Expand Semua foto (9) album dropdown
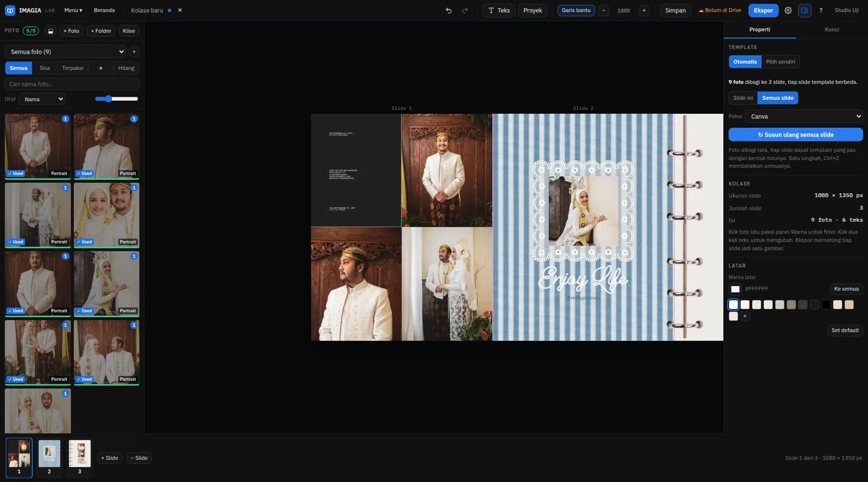 click(x=66, y=52)
